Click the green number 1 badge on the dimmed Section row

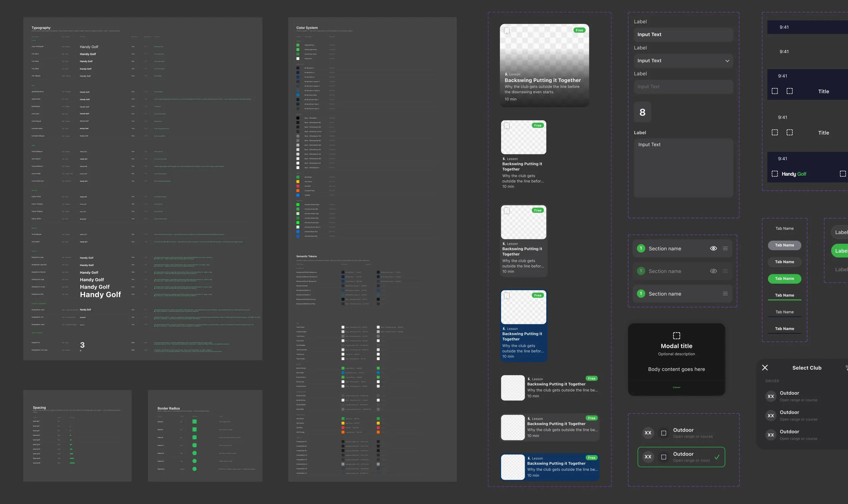point(641,271)
